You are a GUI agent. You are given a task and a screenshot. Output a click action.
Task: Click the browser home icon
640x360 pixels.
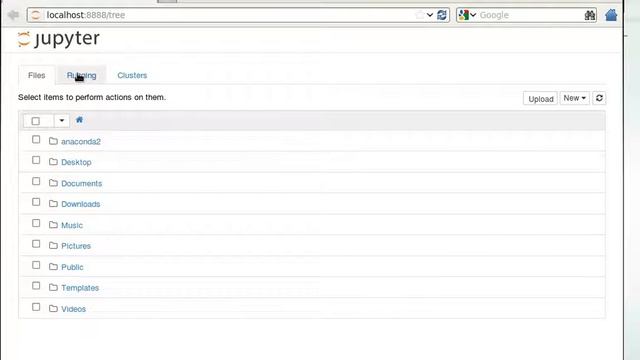[x=611, y=15]
